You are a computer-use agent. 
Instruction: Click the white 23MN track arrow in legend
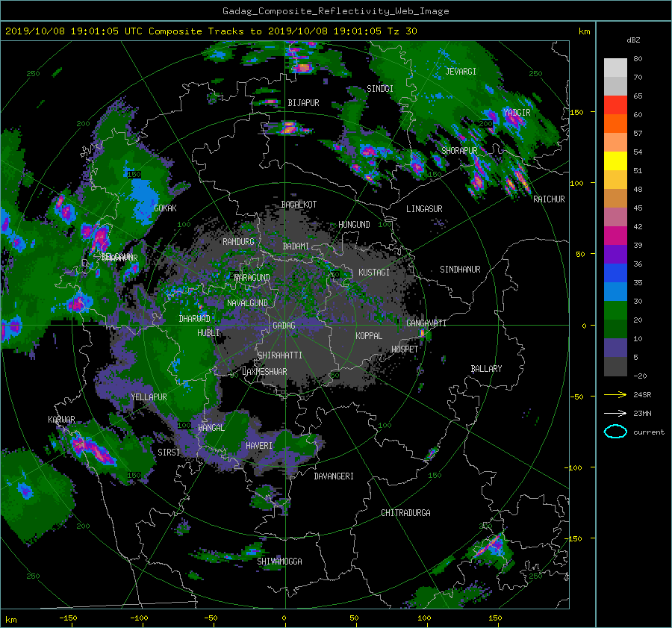click(x=615, y=413)
